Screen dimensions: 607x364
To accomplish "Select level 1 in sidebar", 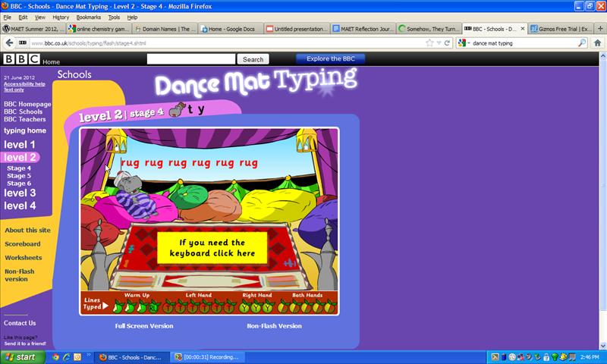I will 20,144.
